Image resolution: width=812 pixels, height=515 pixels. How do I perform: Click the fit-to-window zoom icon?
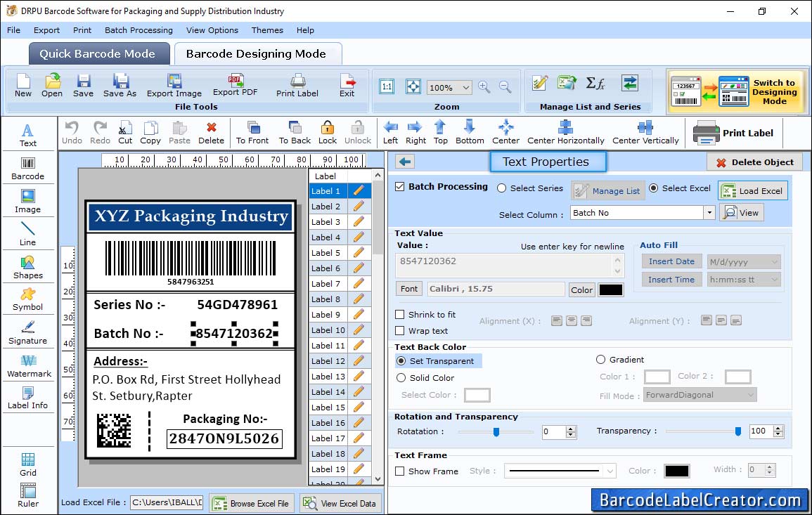coord(413,86)
